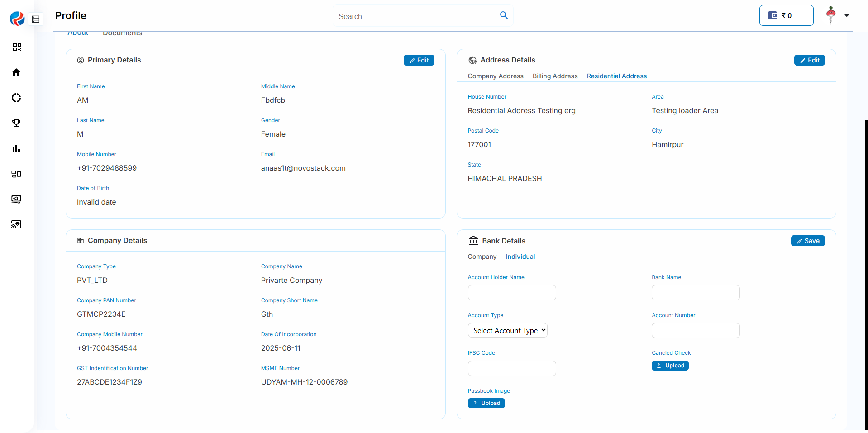Open the Select Account Type dropdown

point(507,330)
